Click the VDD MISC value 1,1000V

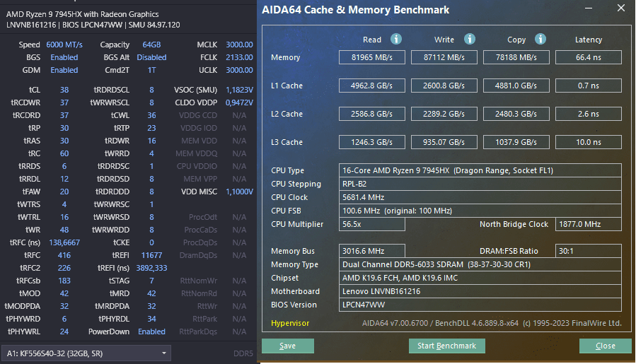(x=239, y=192)
